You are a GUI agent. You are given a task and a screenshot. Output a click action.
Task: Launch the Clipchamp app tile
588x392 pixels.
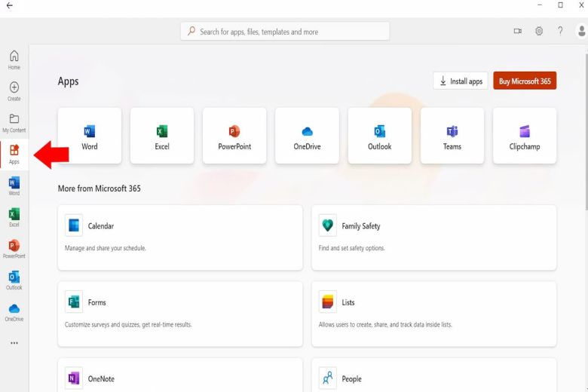coord(525,136)
